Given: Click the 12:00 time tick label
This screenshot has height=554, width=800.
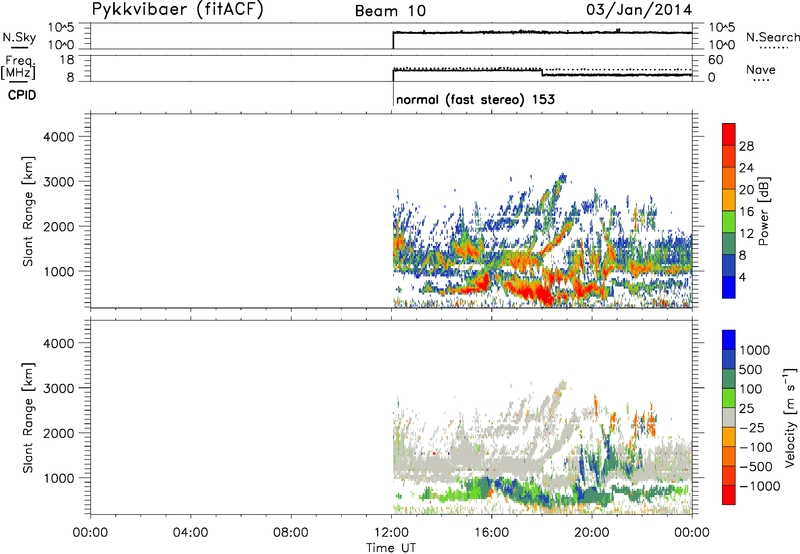Looking at the screenshot, I should 391,533.
